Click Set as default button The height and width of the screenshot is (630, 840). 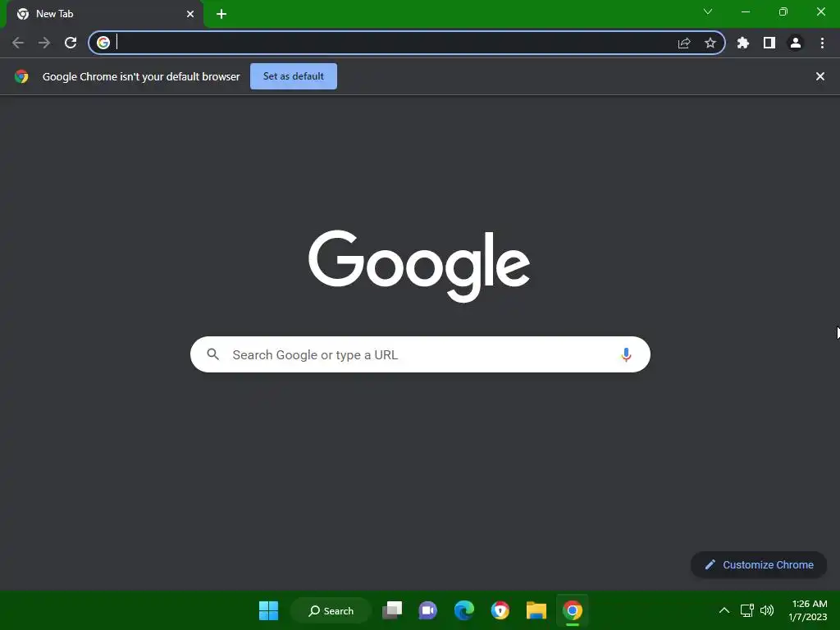294,76
